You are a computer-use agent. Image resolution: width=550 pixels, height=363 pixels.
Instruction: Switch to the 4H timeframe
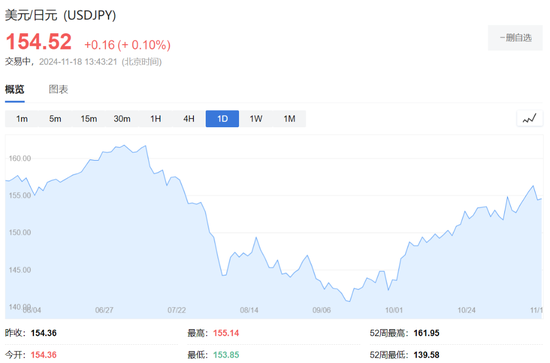point(189,119)
